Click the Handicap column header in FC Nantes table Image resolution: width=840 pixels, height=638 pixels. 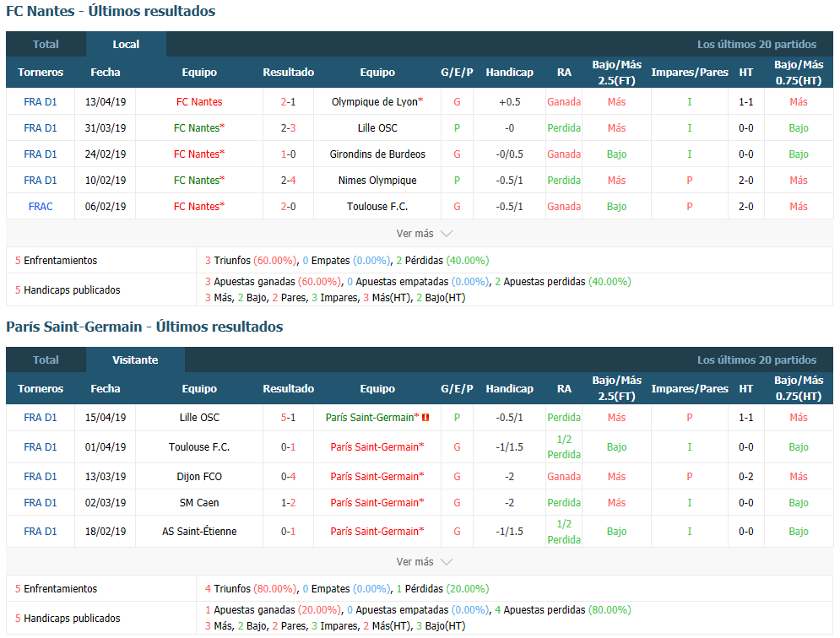click(509, 73)
